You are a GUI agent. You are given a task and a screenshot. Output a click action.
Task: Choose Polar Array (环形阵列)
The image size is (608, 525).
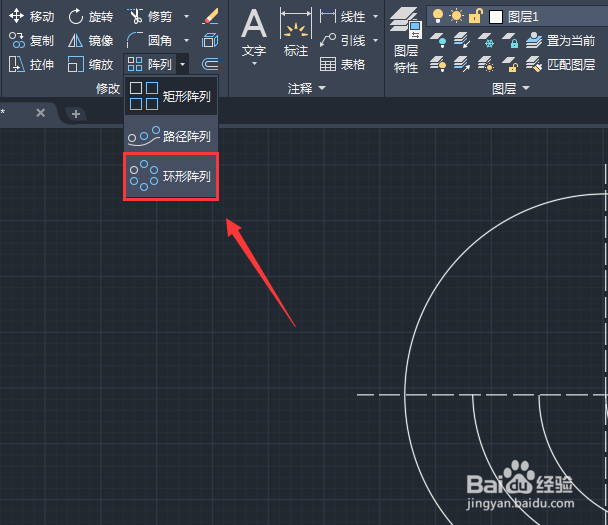(171, 176)
